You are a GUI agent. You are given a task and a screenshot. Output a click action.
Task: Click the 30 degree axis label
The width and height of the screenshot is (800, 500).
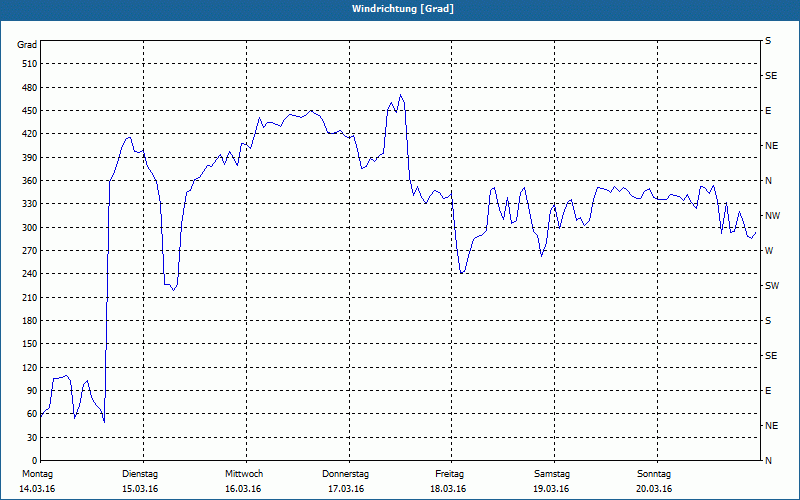point(32,438)
